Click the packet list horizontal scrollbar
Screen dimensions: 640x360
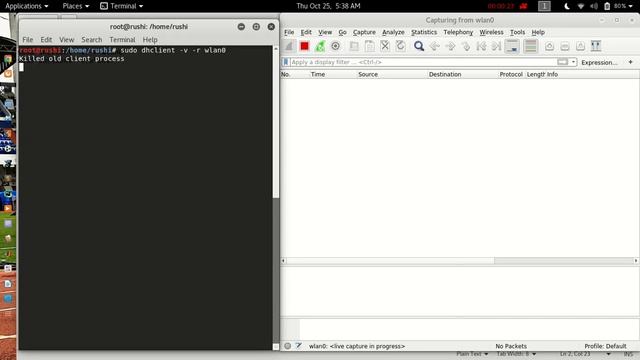coord(459,260)
